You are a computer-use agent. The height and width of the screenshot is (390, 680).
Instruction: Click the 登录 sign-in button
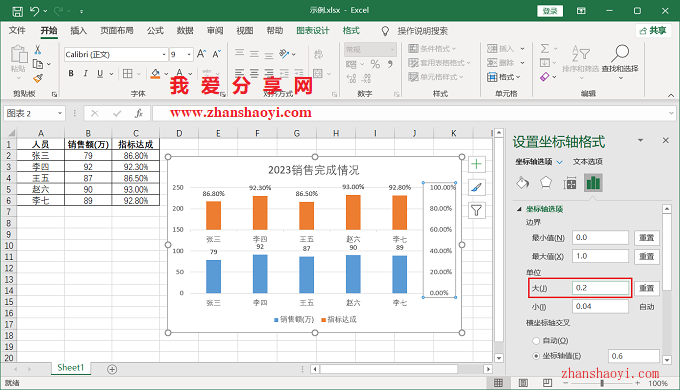(550, 11)
